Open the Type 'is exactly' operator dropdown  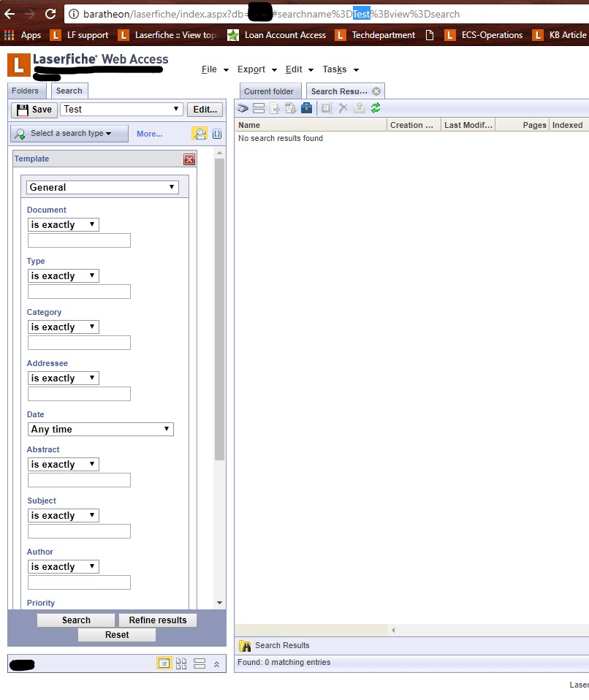click(x=63, y=276)
